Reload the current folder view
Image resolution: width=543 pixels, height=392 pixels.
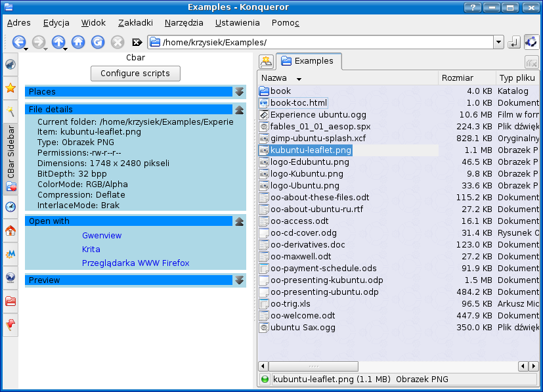point(98,42)
